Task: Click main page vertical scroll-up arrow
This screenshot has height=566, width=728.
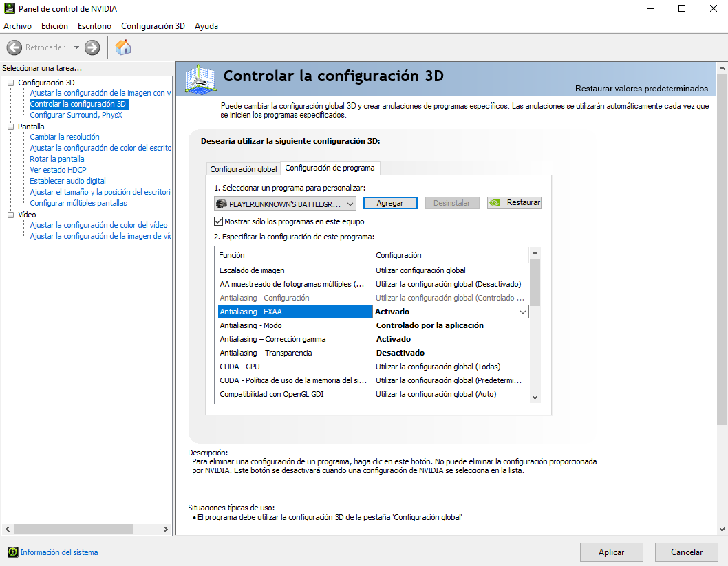Action: (722, 68)
